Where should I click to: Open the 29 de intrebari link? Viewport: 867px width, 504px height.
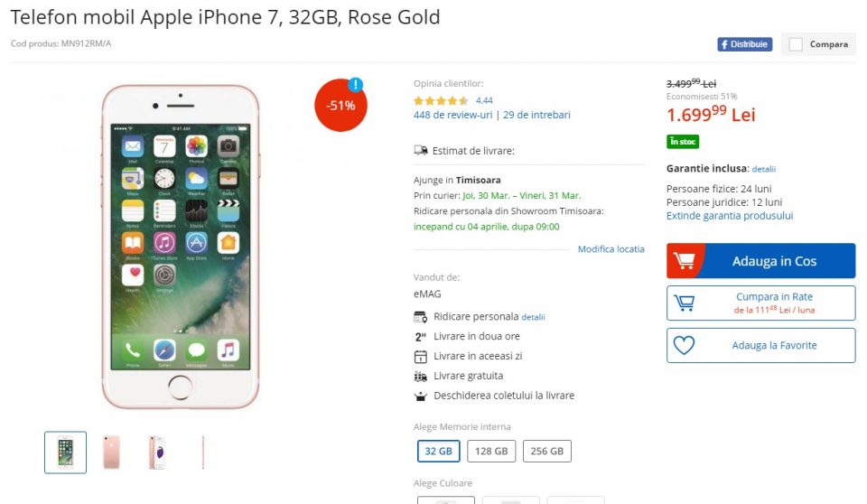click(536, 115)
